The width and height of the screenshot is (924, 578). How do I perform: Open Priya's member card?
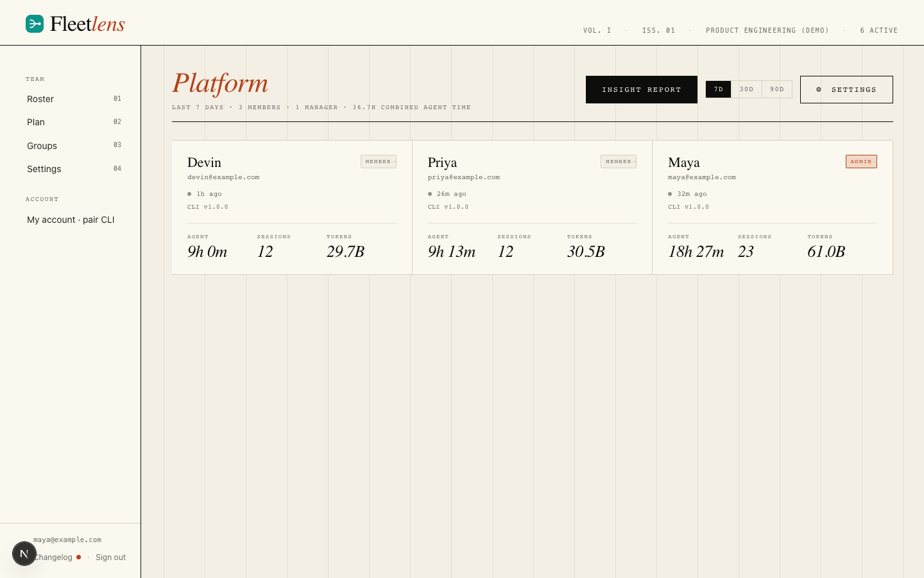tap(532, 207)
